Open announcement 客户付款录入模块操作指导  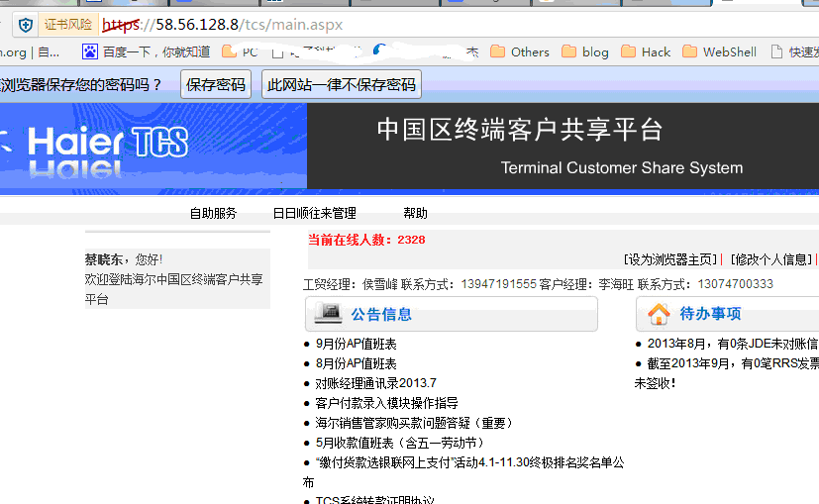pyautogui.click(x=387, y=403)
